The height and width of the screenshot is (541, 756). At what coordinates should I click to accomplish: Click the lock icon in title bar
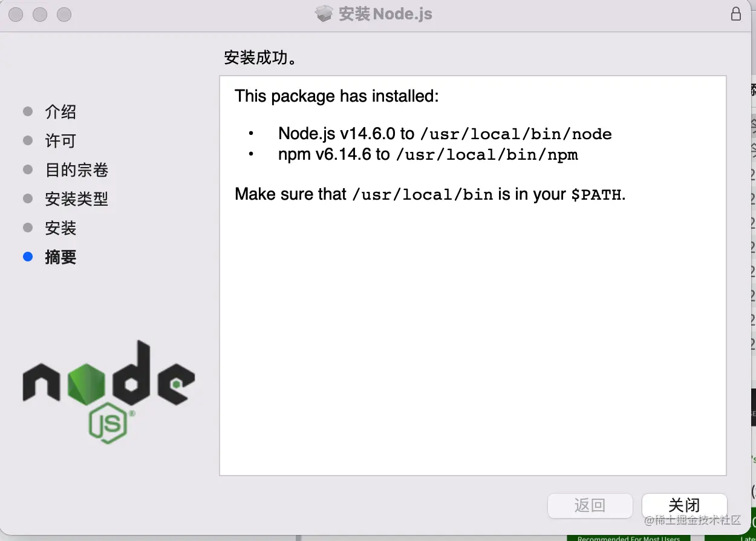coord(735,13)
